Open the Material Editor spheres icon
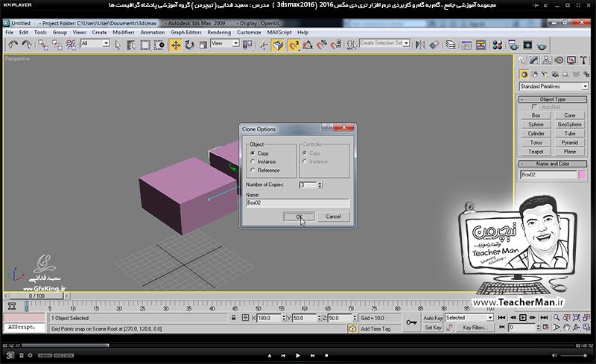596x364 pixels. pyautogui.click(x=497, y=45)
